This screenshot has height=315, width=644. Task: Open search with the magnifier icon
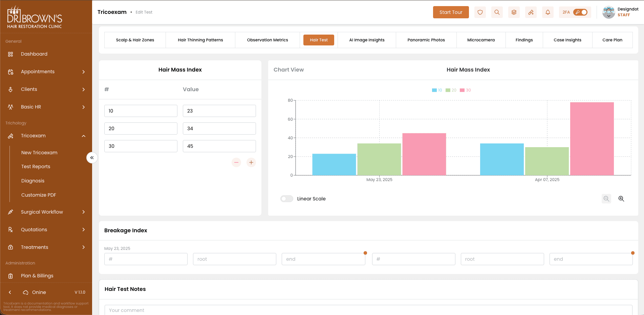click(x=497, y=12)
